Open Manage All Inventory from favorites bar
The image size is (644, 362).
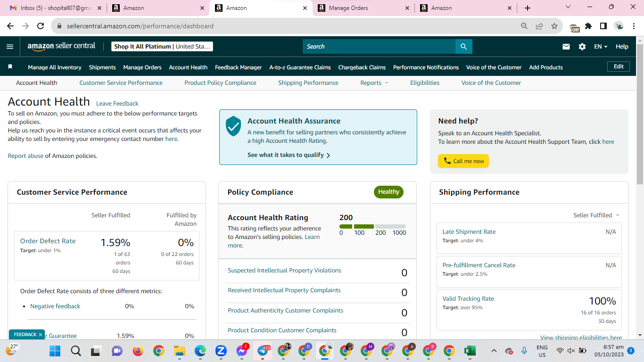pos(55,67)
